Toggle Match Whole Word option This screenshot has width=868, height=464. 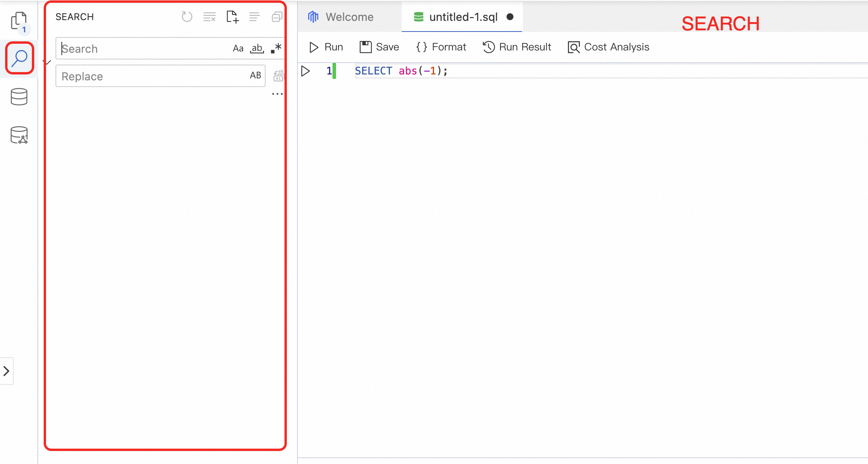pos(257,48)
